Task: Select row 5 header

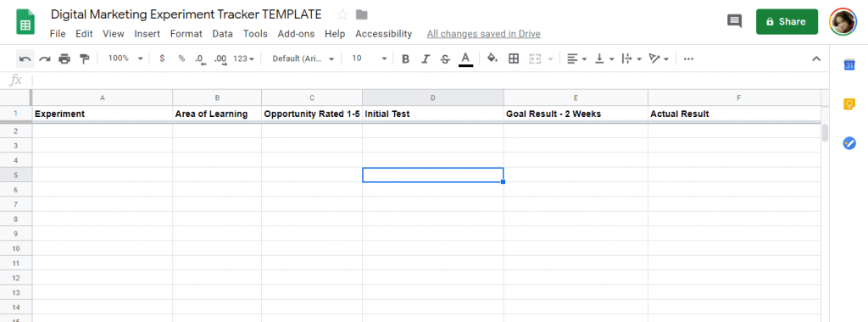Action: [15, 175]
